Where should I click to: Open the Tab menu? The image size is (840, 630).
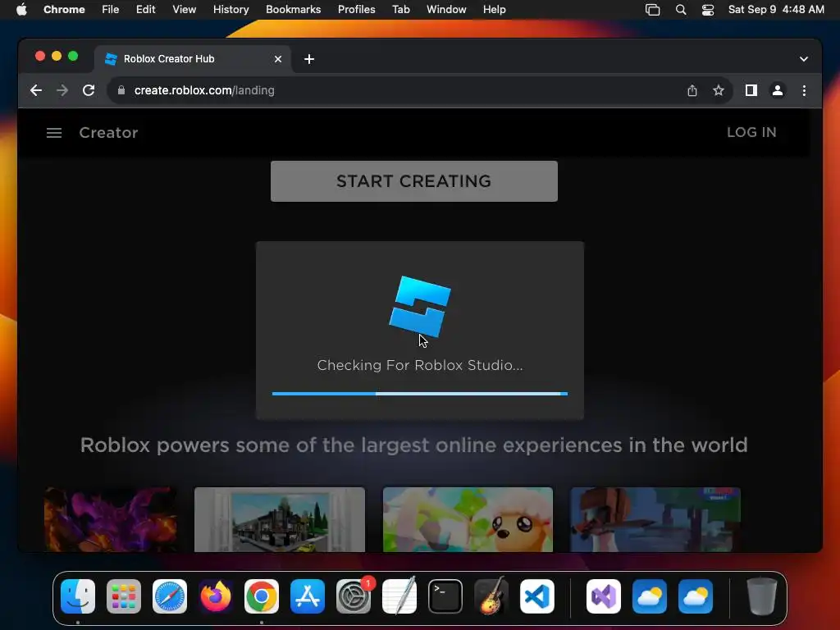click(x=400, y=10)
